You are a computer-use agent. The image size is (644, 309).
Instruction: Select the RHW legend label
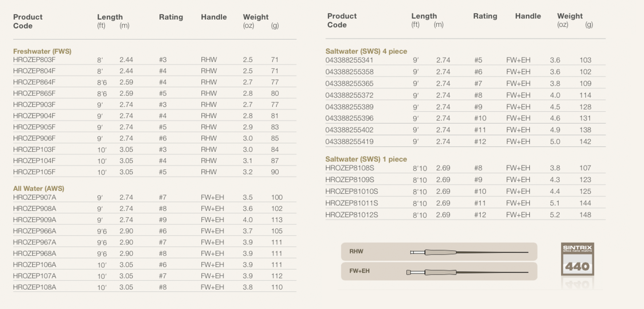click(356, 251)
